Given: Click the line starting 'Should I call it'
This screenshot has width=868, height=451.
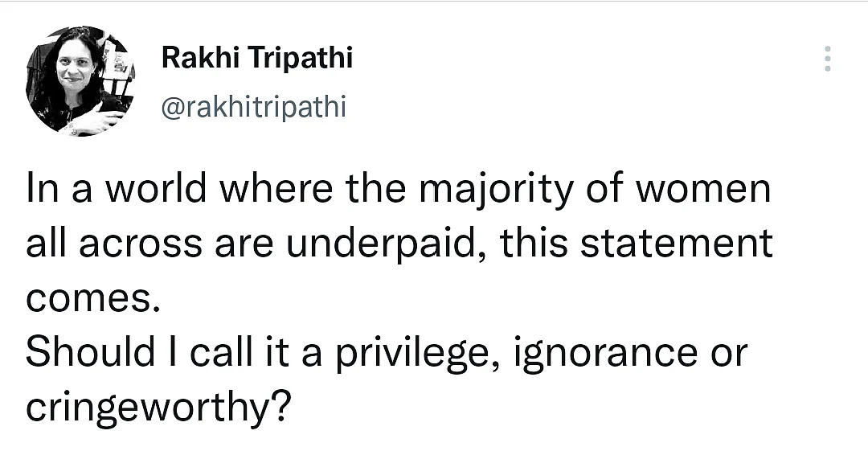Looking at the screenshot, I should click(387, 354).
